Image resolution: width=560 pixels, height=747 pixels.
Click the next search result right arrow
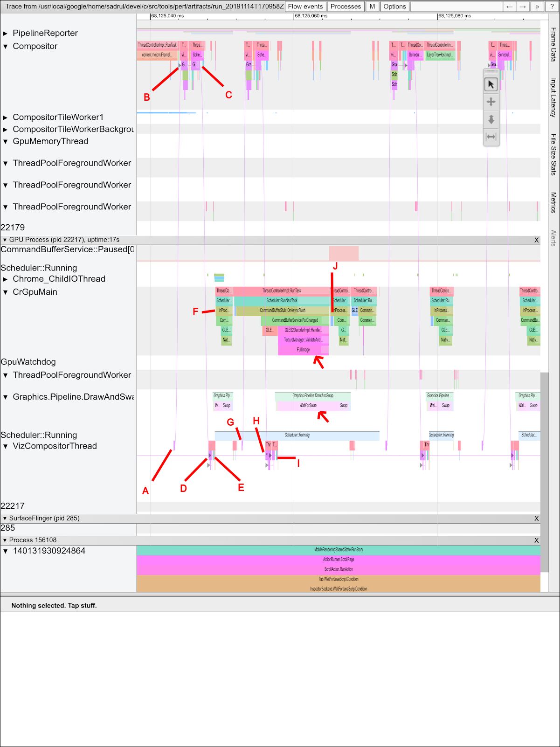[523, 7]
